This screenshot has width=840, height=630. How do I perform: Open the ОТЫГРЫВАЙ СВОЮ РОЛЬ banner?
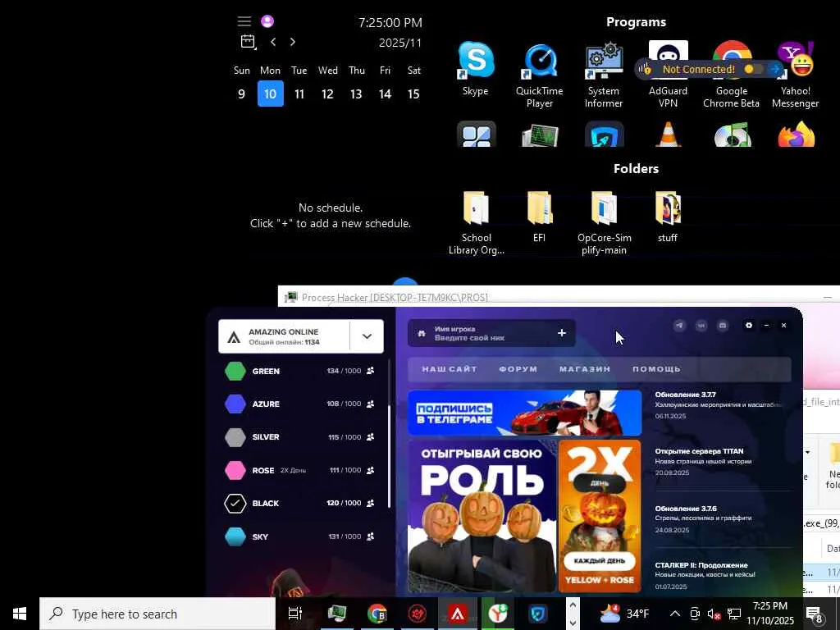pos(482,517)
